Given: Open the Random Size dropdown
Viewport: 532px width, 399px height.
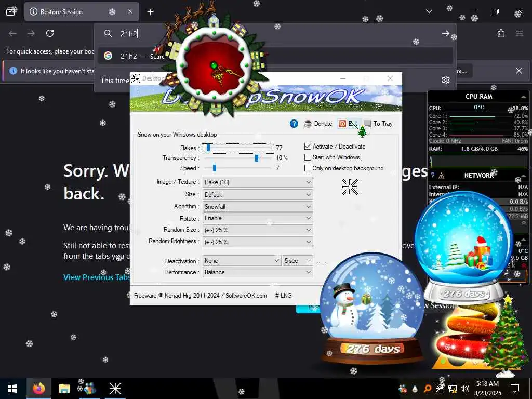Looking at the screenshot, I should point(258,230).
